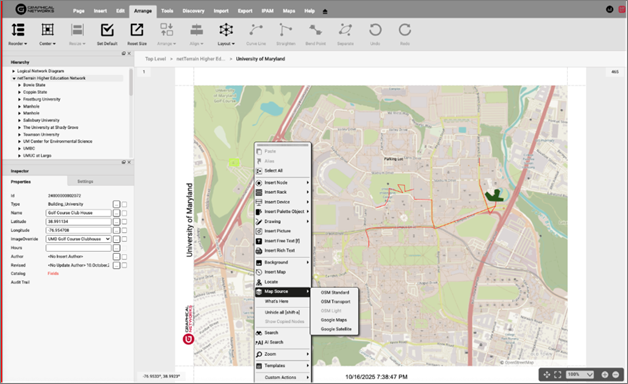Click the ellipsis button in the Hours row

116,248
